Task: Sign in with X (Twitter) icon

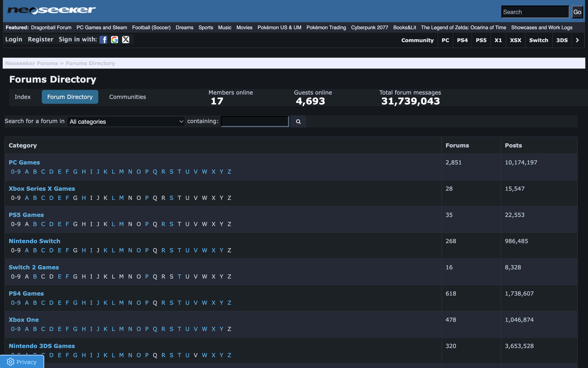Action: pyautogui.click(x=126, y=39)
